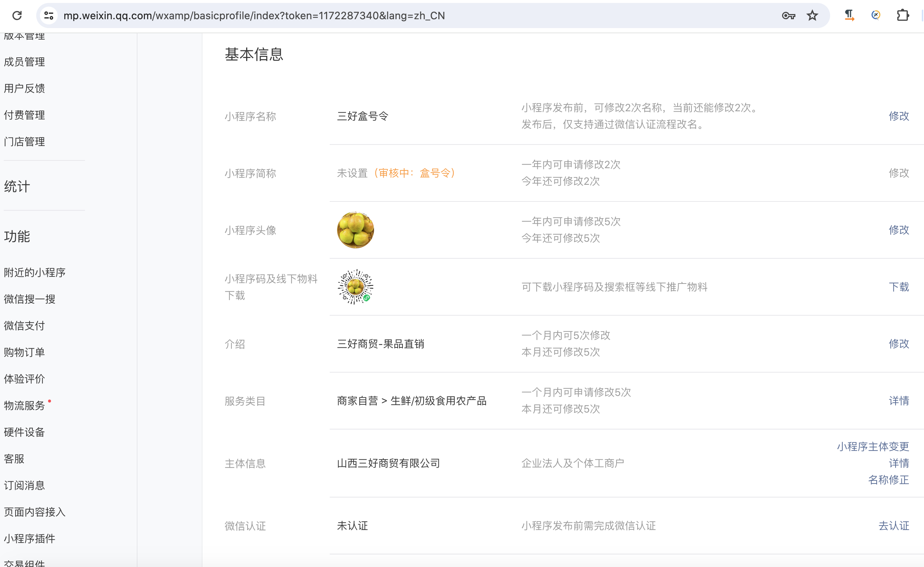Click the paragraph-mark extension icon
This screenshot has height=567, width=924.
click(849, 16)
